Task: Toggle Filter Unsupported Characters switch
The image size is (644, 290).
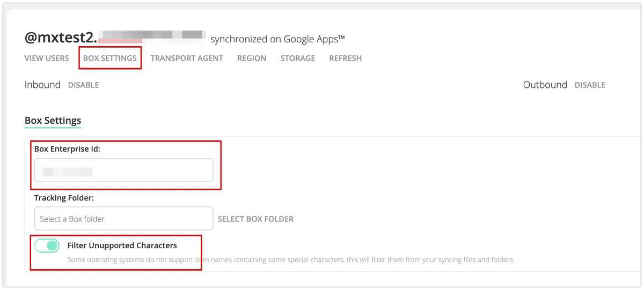Action: tap(47, 246)
